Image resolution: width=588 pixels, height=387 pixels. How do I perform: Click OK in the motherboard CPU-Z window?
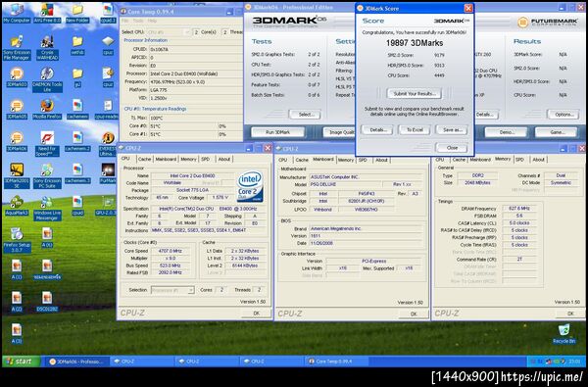click(414, 314)
